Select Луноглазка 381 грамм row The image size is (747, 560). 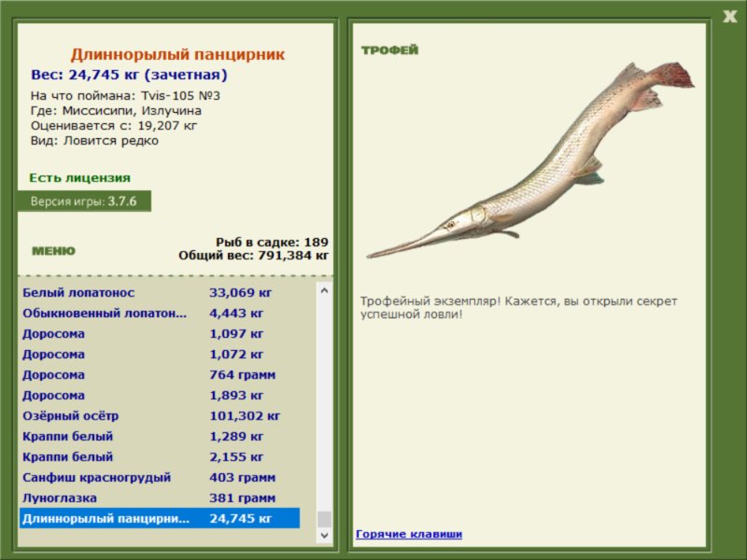tap(160, 497)
